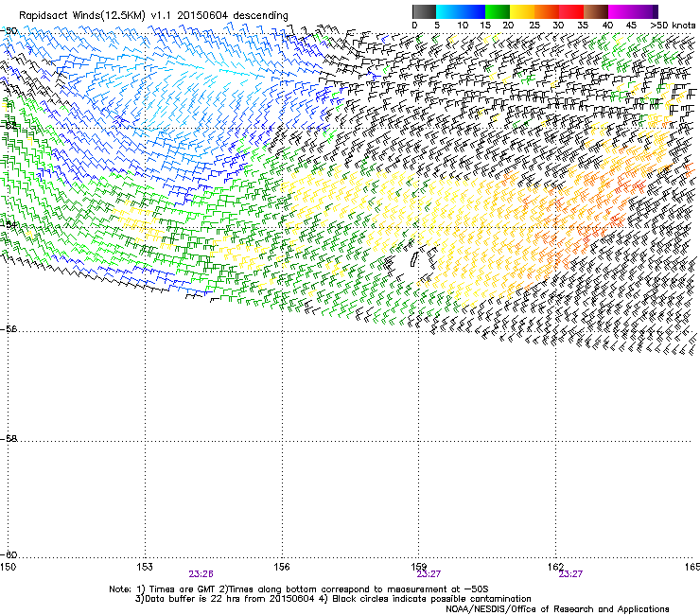This screenshot has height=615, width=700.
Task: Click the orange 25-30 knots legend color
Action: pos(547,11)
